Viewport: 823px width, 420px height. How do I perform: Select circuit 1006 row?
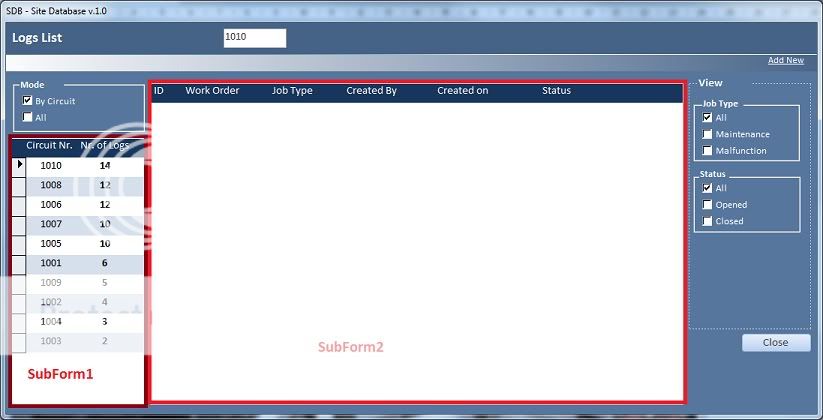click(x=51, y=204)
